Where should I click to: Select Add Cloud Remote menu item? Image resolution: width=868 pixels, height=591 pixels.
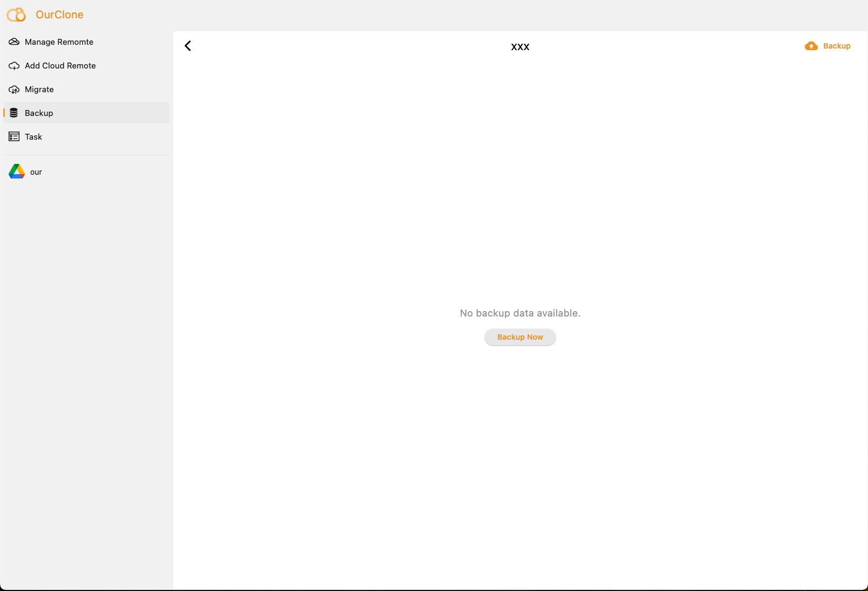[x=86, y=66]
